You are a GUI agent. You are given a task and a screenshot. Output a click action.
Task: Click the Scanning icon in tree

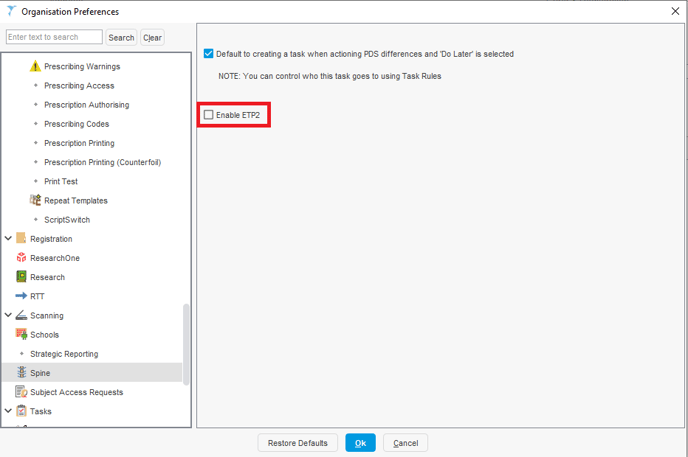21,316
